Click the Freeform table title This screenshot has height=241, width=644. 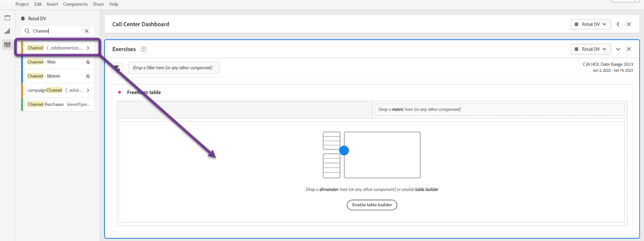coord(144,92)
